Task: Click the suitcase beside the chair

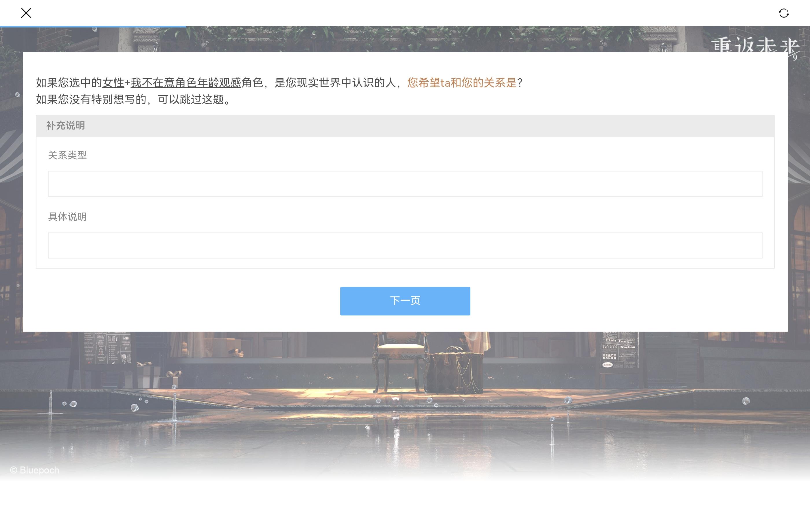Action: [x=456, y=372]
